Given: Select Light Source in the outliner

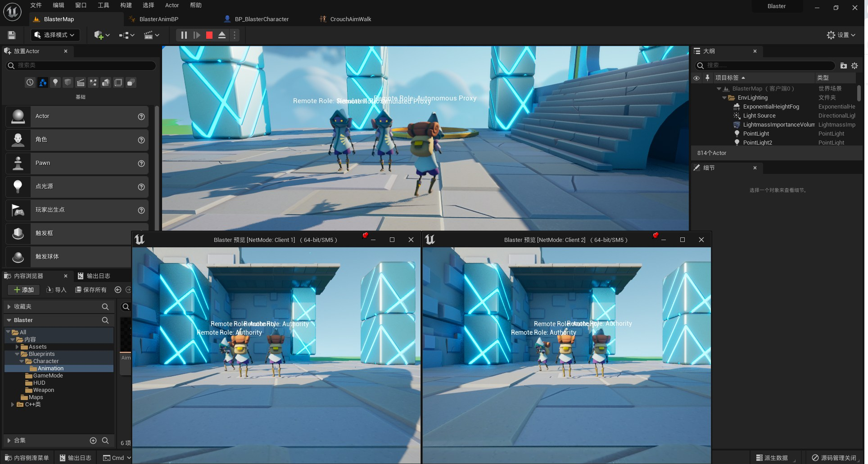Looking at the screenshot, I should [x=759, y=116].
